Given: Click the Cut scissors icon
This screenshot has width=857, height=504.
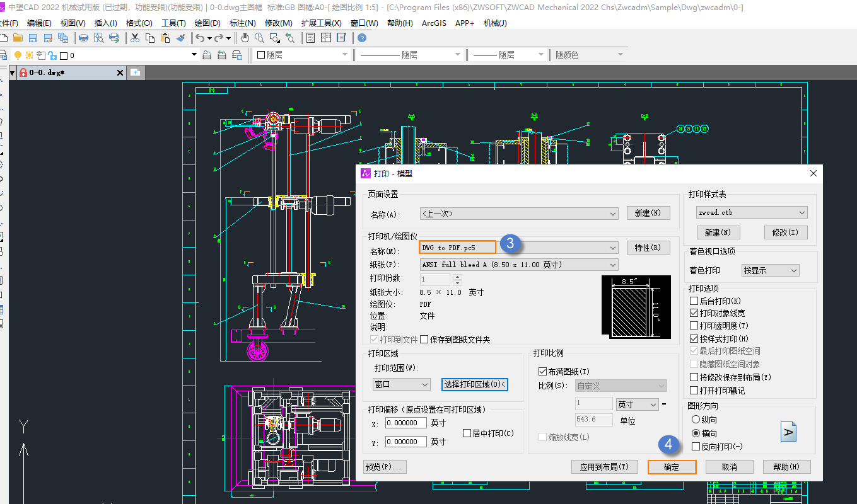Looking at the screenshot, I should (135, 38).
